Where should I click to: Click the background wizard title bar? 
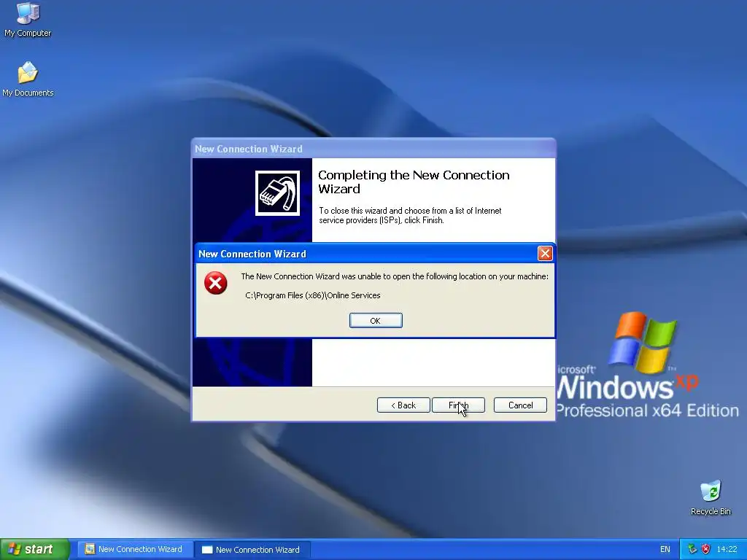click(373, 149)
